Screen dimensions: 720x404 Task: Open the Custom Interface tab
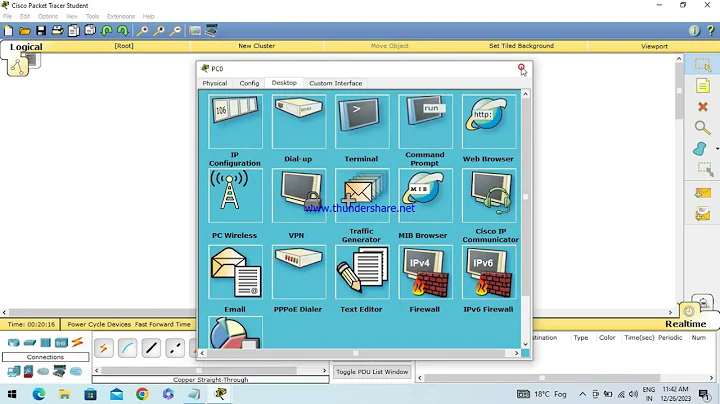tap(335, 83)
